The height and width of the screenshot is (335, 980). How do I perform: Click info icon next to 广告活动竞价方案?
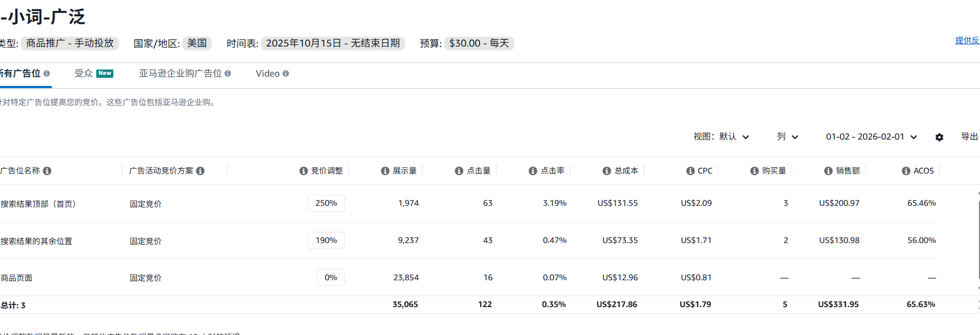200,171
